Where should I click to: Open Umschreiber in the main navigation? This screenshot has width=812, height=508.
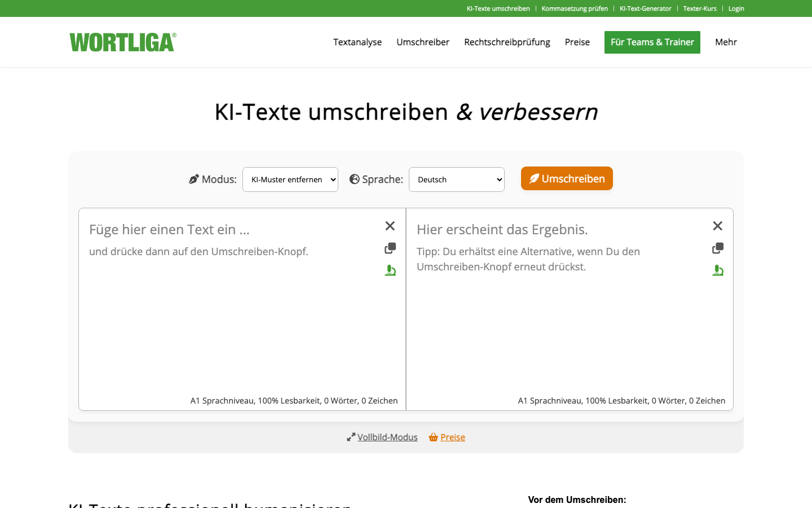click(x=423, y=42)
